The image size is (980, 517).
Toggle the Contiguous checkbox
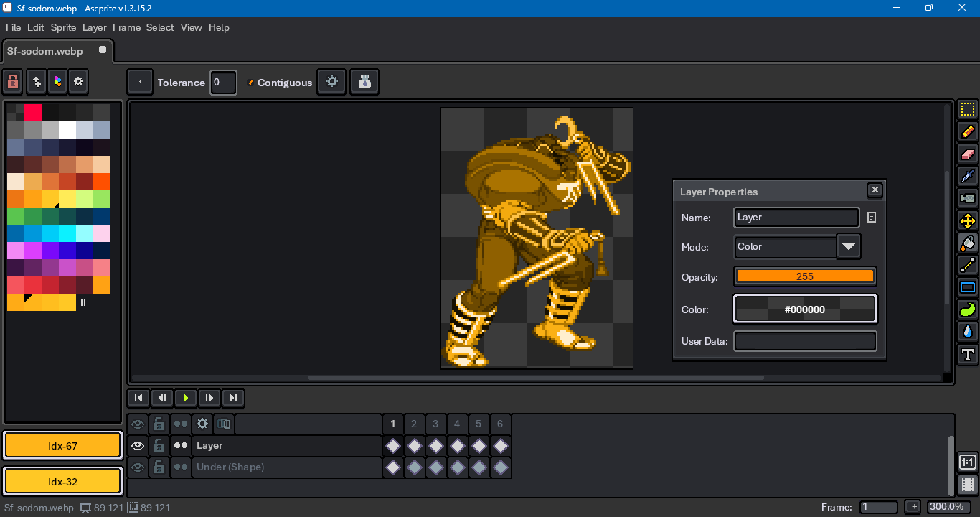click(x=250, y=83)
